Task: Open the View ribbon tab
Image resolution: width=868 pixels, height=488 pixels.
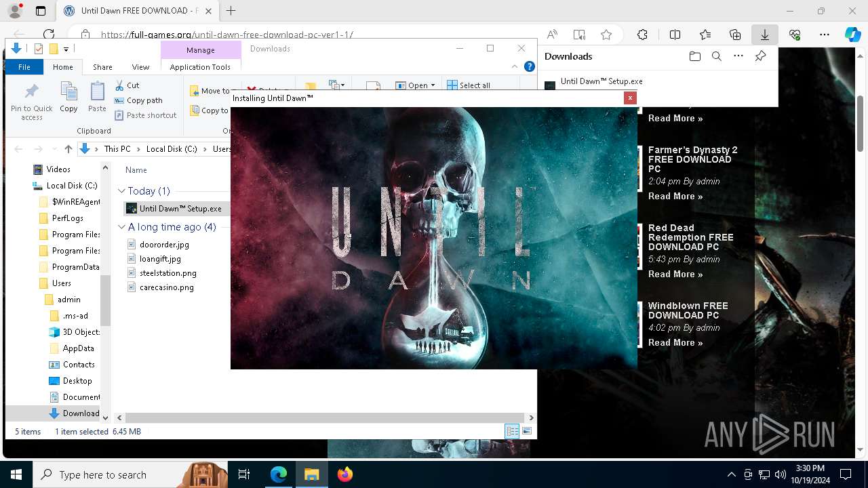Action: click(x=140, y=67)
